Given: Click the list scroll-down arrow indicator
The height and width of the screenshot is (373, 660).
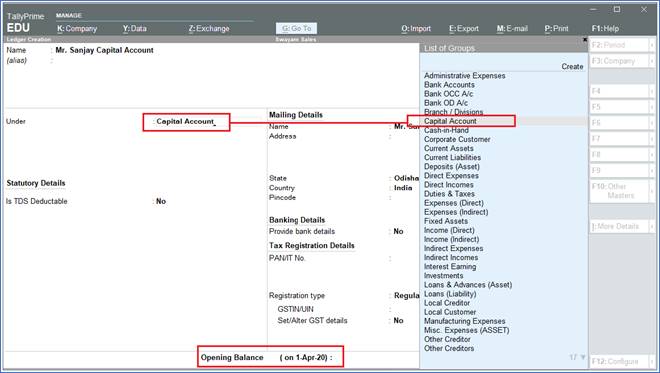Looking at the screenshot, I should pos(583,357).
